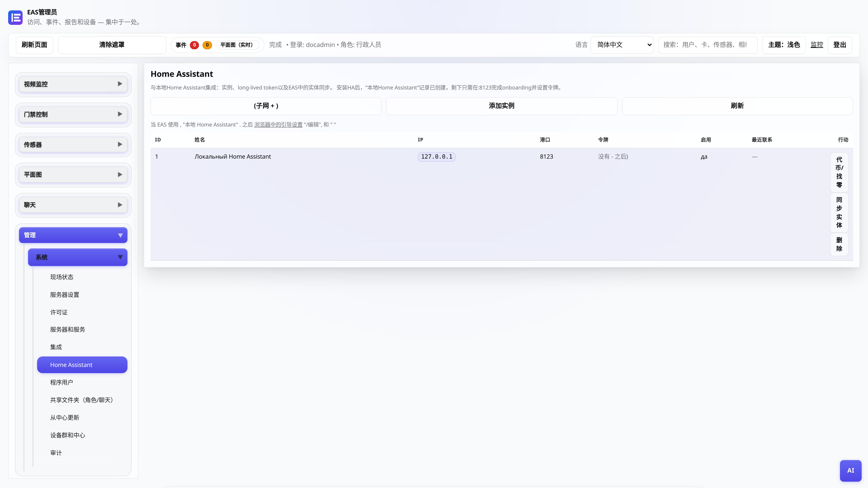Expand the 聊天 section
The image size is (868, 488).
point(73,205)
